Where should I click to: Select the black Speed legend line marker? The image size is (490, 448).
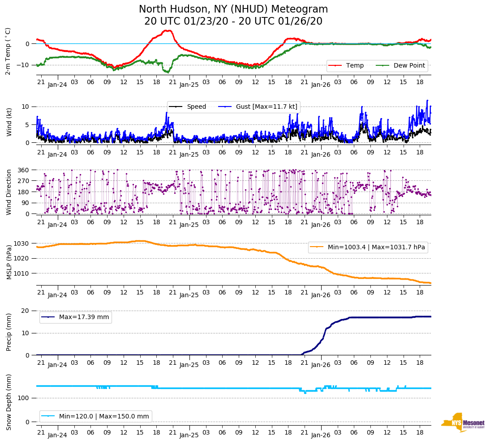pos(176,107)
